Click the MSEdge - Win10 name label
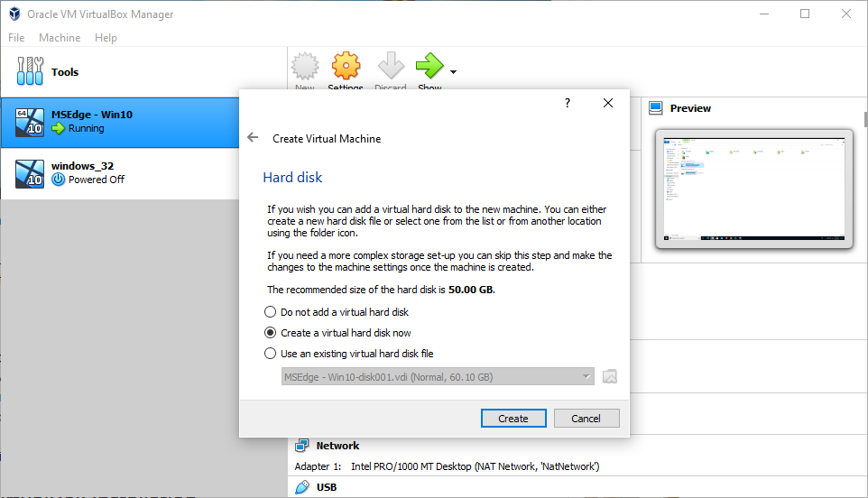 (x=92, y=115)
